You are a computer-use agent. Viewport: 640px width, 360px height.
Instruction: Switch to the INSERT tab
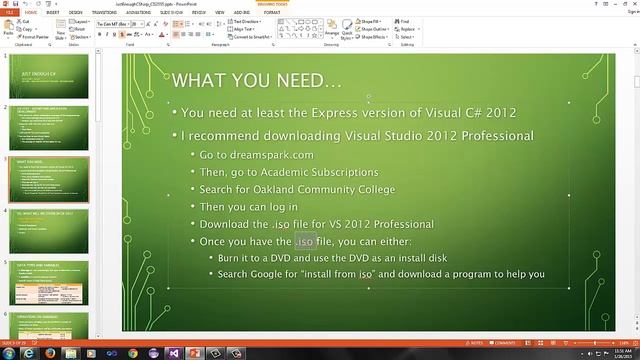pyautogui.click(x=53, y=13)
